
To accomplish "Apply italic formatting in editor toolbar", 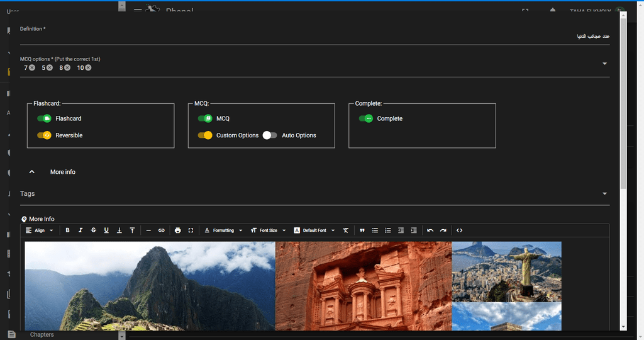I will pos(80,230).
